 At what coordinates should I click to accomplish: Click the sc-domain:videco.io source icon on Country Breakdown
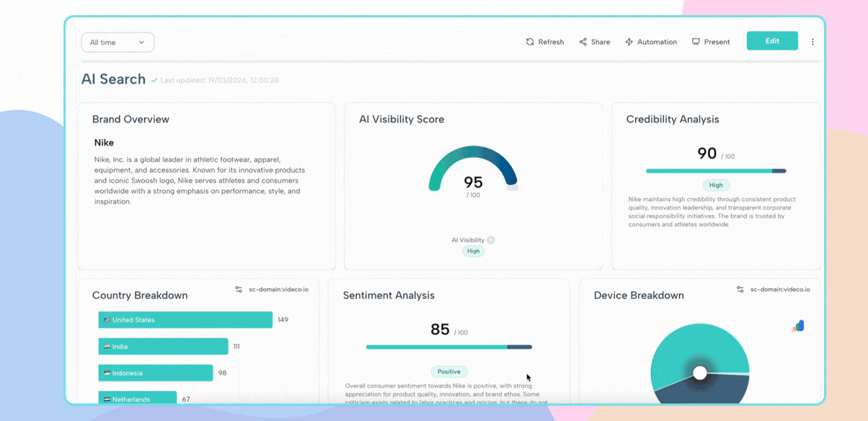click(x=237, y=289)
